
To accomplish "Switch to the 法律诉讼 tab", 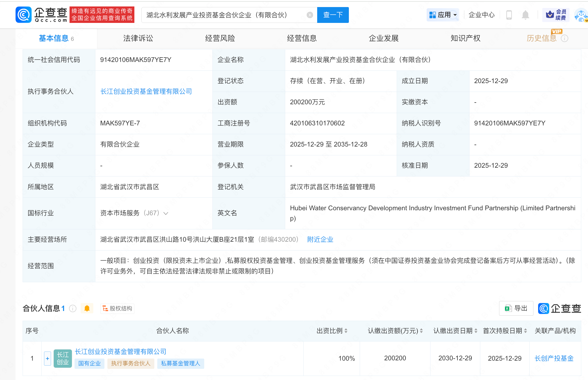I will [138, 38].
